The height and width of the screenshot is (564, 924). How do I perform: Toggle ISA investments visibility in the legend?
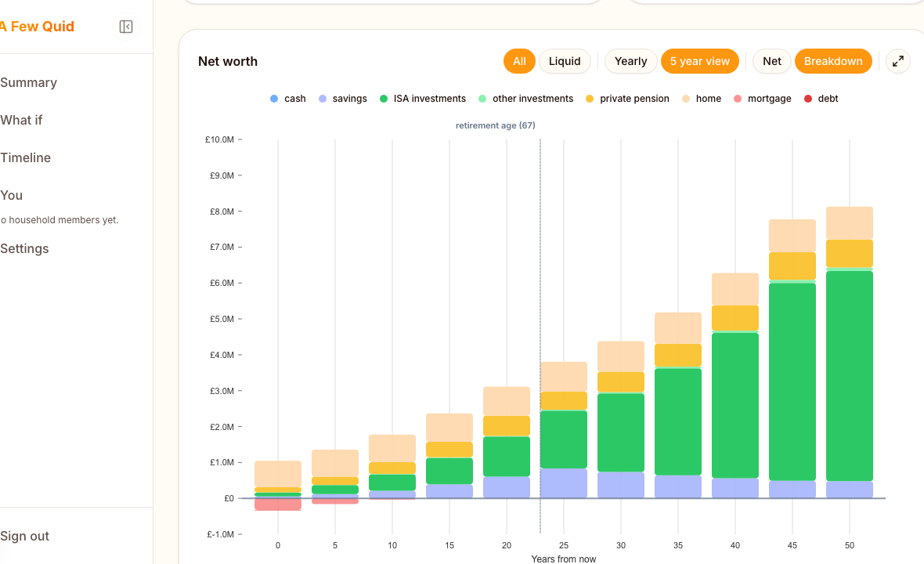(423, 98)
